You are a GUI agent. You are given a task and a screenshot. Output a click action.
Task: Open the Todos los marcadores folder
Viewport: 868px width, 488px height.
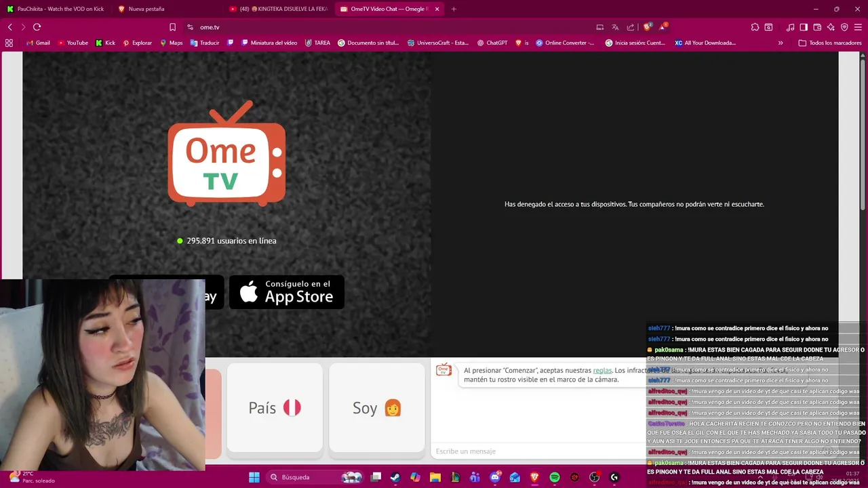click(830, 43)
